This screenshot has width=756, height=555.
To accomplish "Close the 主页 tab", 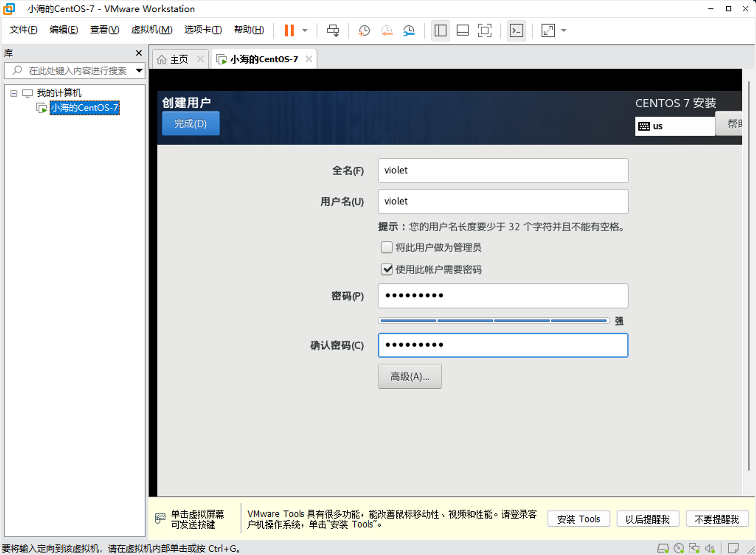I will 200,59.
